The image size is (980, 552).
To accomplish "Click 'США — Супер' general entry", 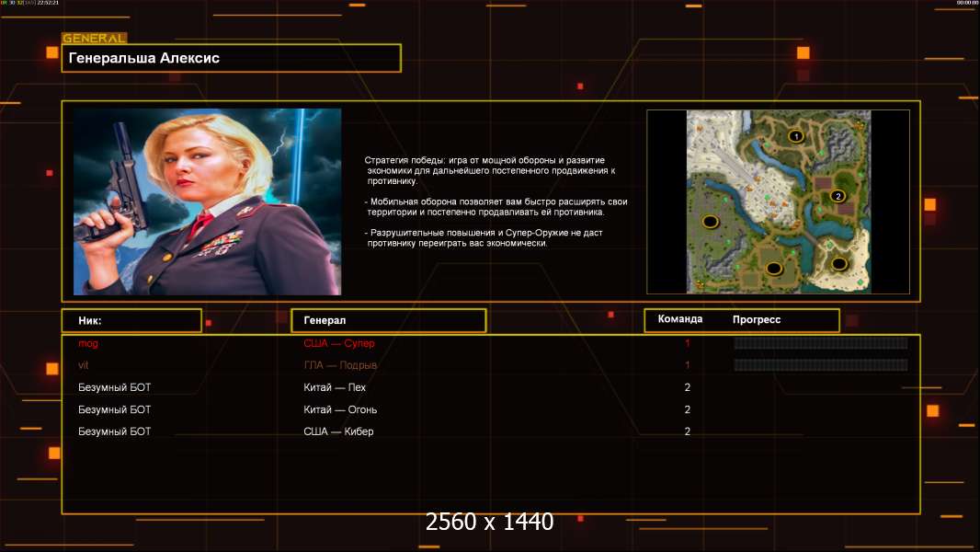I will click(338, 343).
